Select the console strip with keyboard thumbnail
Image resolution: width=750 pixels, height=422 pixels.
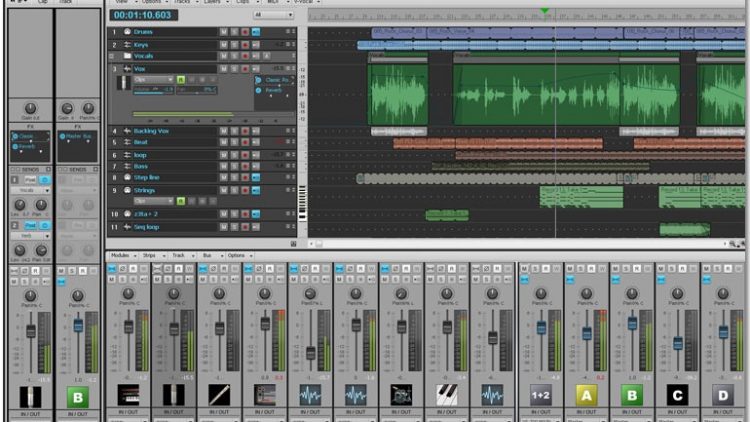(x=128, y=395)
